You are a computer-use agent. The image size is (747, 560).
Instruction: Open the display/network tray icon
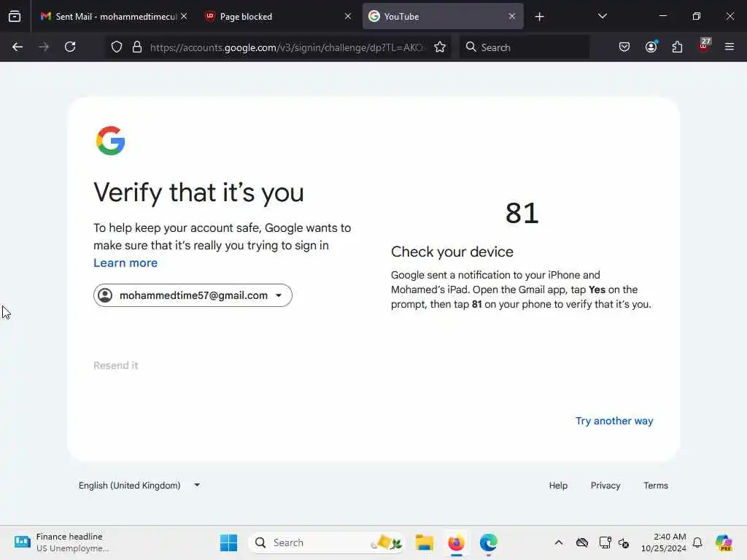coord(605,542)
